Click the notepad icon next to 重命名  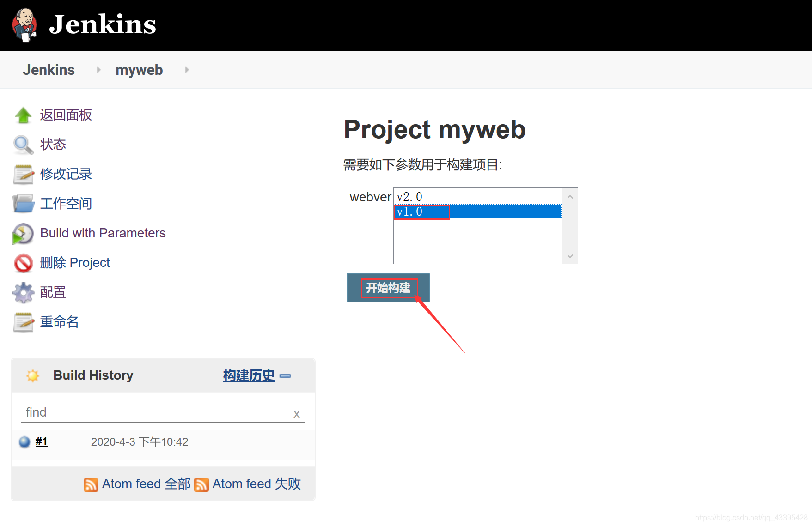[23, 322]
